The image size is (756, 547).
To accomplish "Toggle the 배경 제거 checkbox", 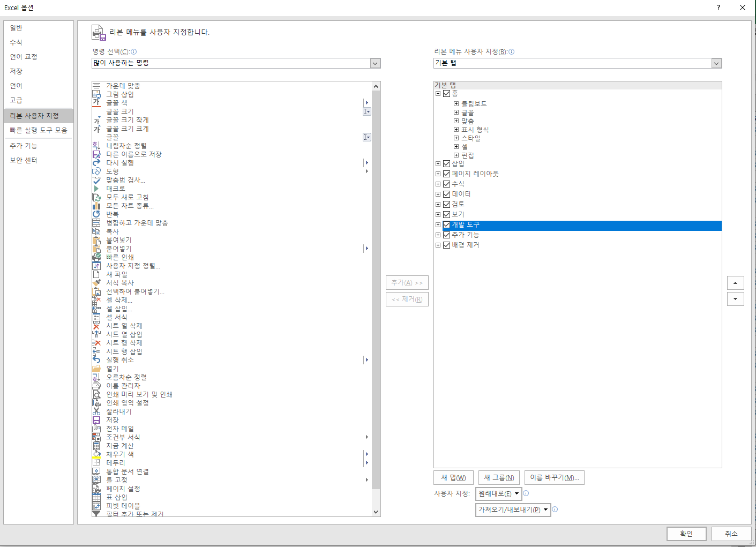I will 446,245.
